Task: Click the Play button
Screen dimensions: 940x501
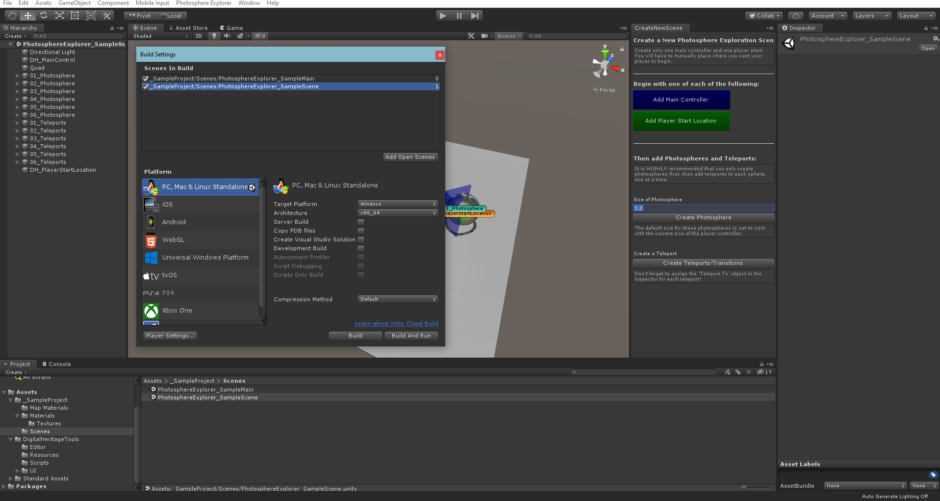Action: pyautogui.click(x=443, y=16)
